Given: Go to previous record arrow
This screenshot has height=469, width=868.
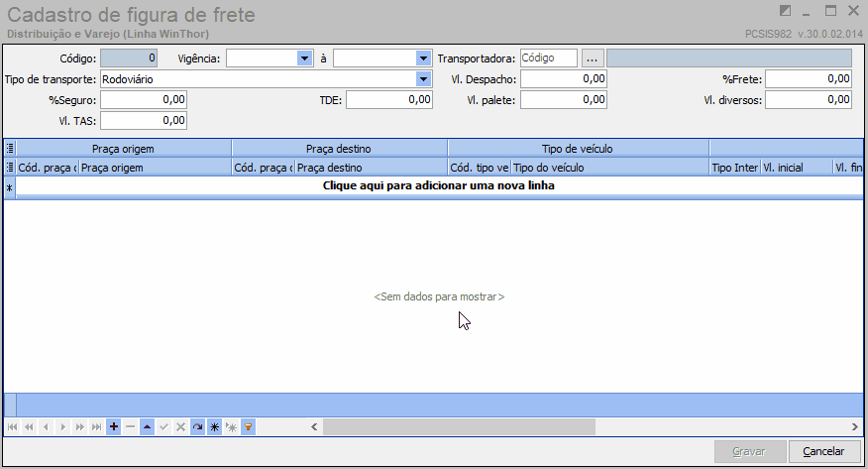Looking at the screenshot, I should 46,427.
